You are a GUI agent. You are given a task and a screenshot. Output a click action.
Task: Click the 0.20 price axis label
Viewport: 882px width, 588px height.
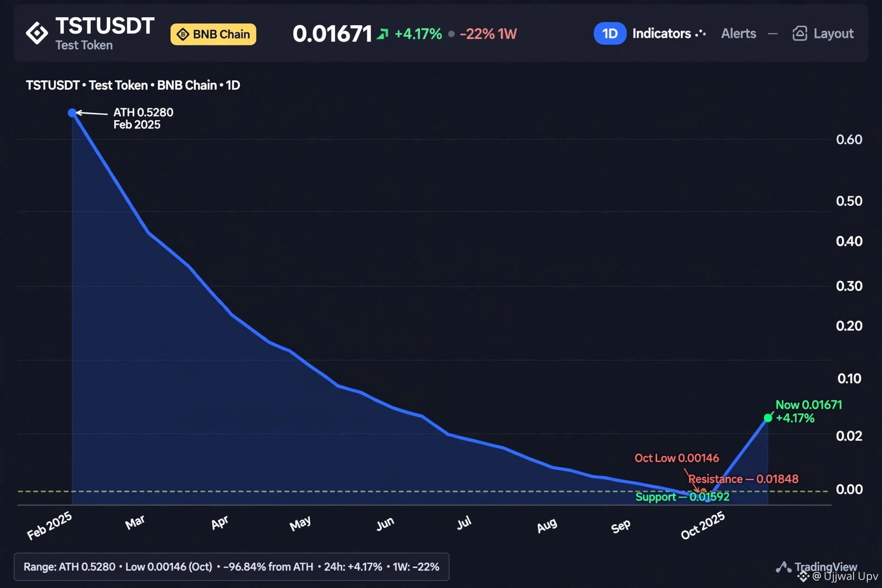[849, 326]
